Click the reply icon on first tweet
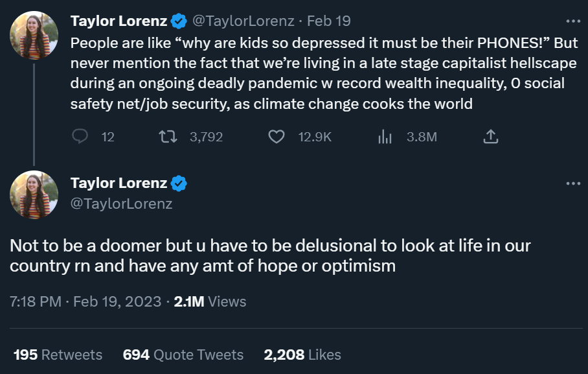 point(80,137)
